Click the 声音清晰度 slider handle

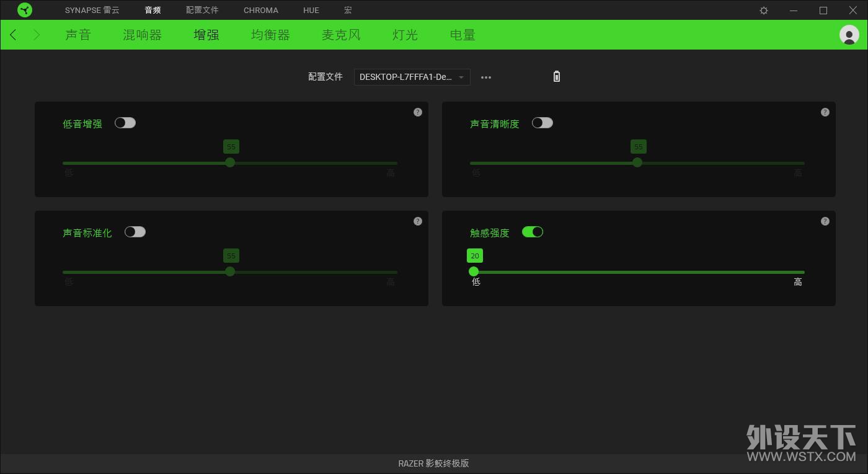coord(637,162)
